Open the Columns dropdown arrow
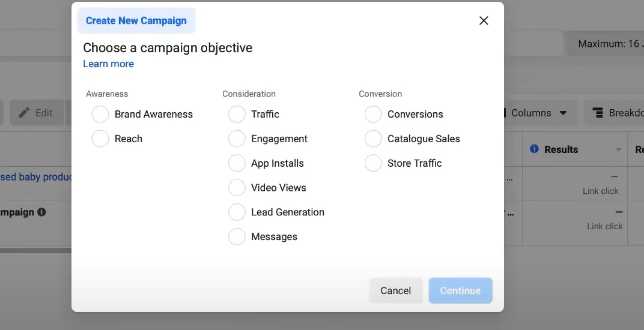 pyautogui.click(x=563, y=113)
